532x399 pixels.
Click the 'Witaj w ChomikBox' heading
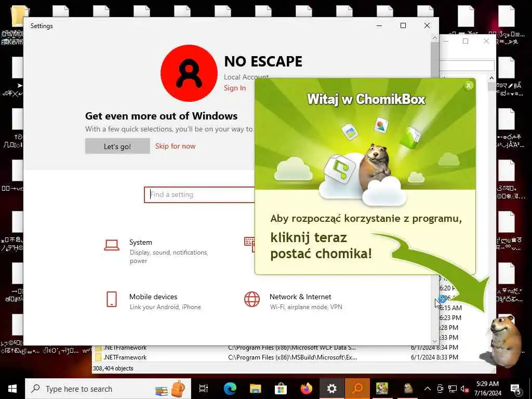[366, 99]
